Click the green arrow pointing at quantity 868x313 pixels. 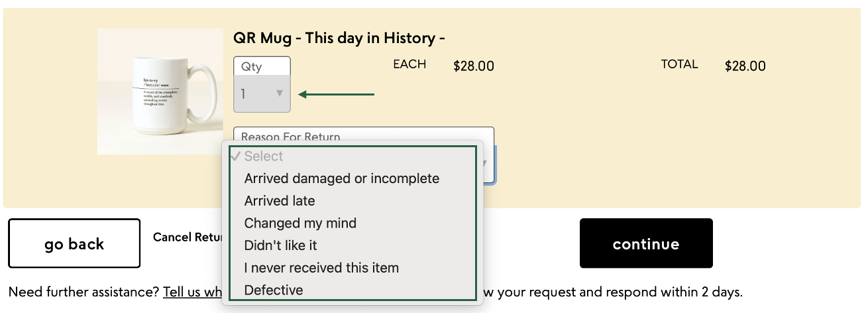(x=336, y=94)
